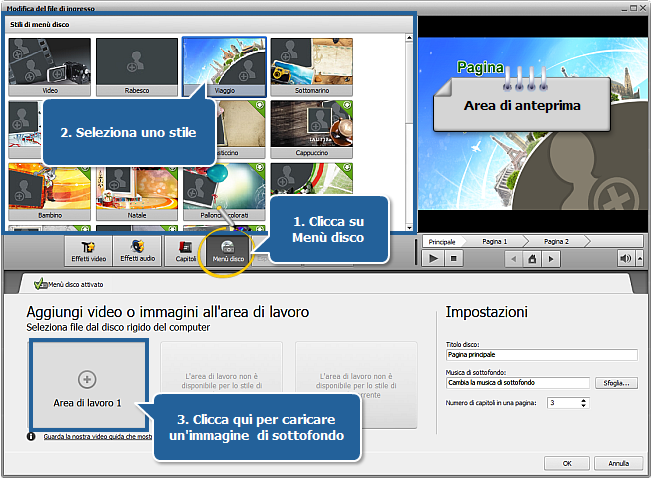Stop the menu preview playback
The height and width of the screenshot is (478, 651).
(x=454, y=259)
